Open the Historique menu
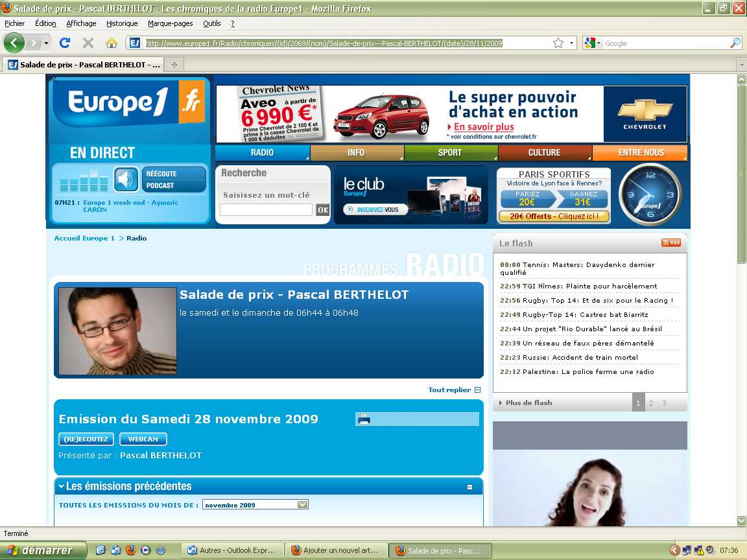Image resolution: width=747 pixels, height=560 pixels. tap(122, 23)
